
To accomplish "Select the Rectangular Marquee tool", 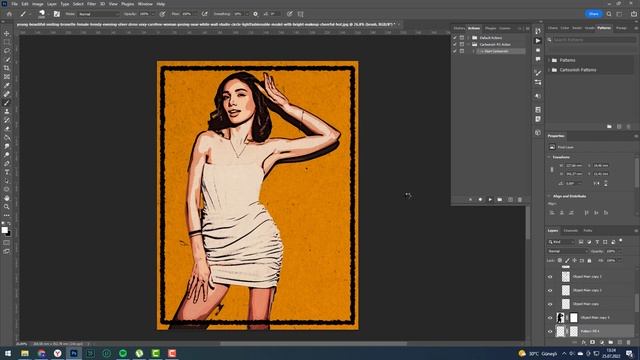I will click(x=7, y=42).
